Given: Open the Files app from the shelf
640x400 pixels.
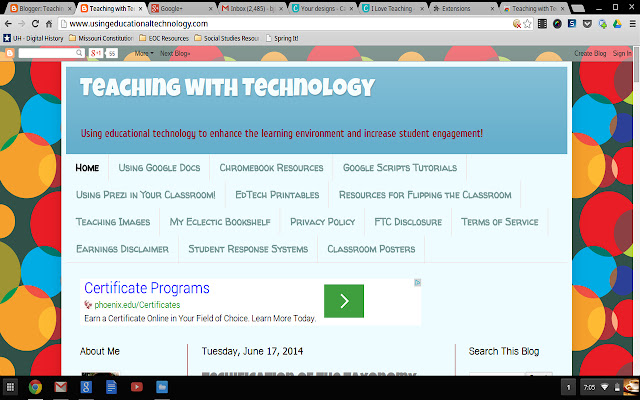Looking at the screenshot, I should [x=162, y=387].
